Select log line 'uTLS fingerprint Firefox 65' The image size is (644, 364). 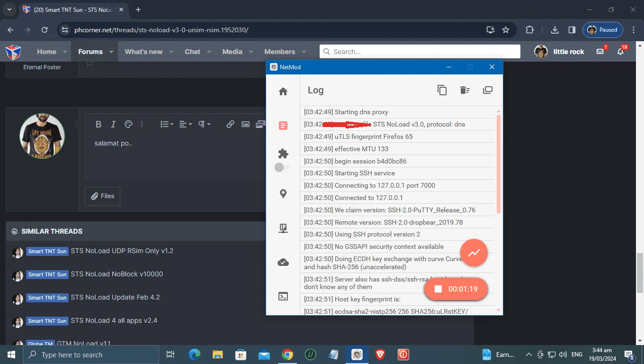397,136
